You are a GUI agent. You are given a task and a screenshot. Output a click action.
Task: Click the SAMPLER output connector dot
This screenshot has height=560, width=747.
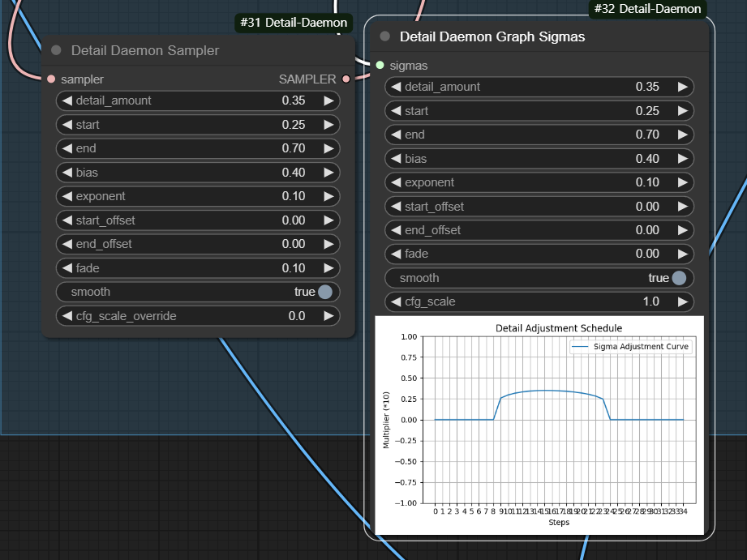[346, 79]
